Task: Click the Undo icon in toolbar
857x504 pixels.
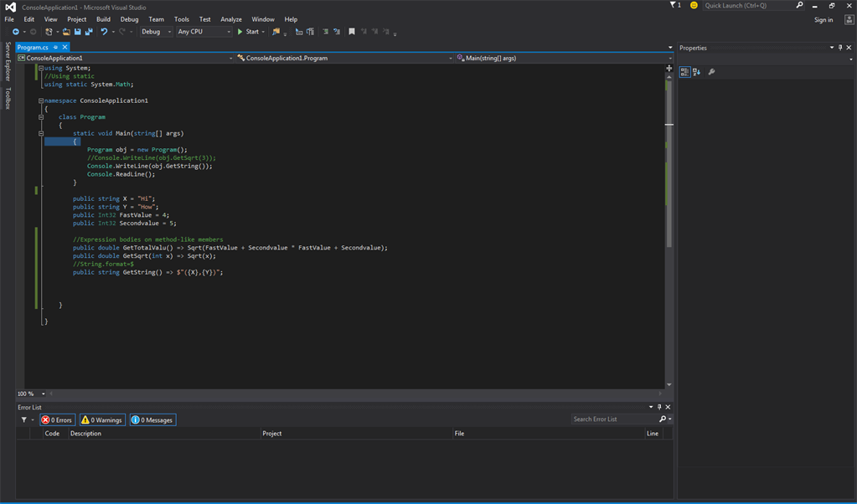Action: coord(104,32)
